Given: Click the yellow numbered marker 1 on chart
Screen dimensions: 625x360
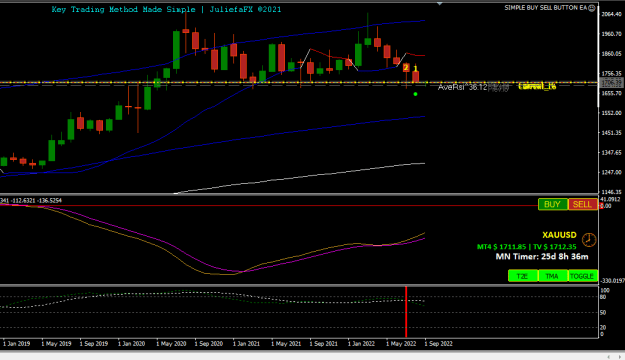Looking at the screenshot, I should [415, 69].
